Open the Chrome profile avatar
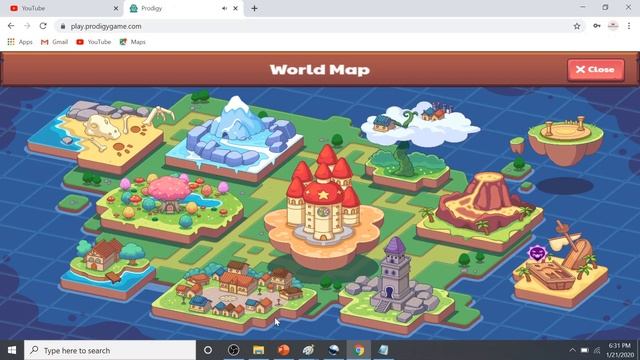The width and height of the screenshot is (640, 360). (x=613, y=26)
